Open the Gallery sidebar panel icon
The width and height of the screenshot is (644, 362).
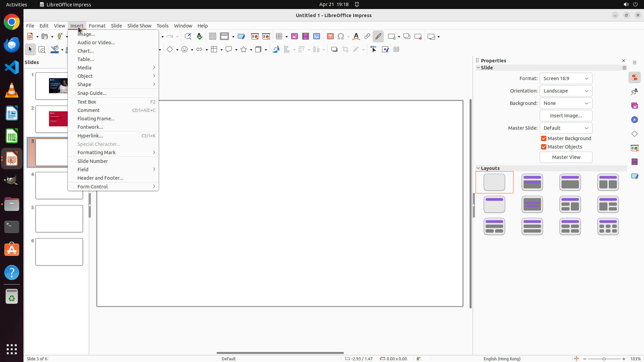tap(634, 106)
